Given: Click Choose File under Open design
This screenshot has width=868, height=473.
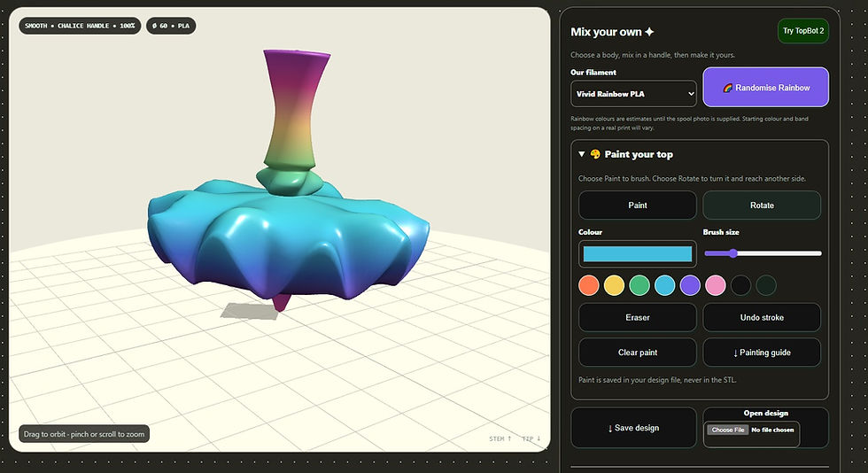Looking at the screenshot, I should pyautogui.click(x=727, y=430).
